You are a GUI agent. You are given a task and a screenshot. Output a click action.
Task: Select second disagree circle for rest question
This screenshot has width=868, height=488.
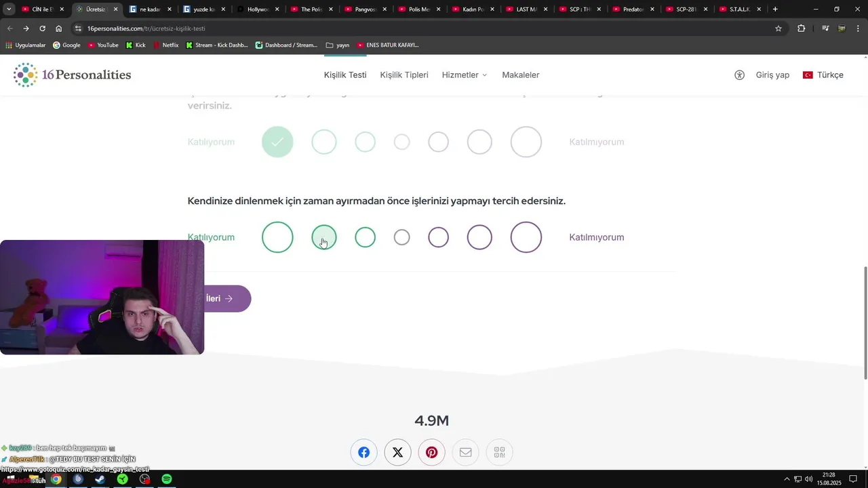[479, 237]
